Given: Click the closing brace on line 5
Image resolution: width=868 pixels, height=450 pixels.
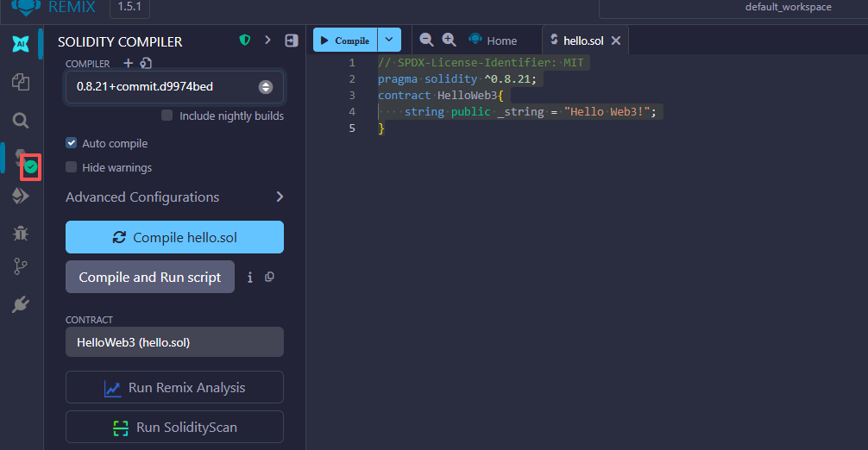Looking at the screenshot, I should point(381,128).
